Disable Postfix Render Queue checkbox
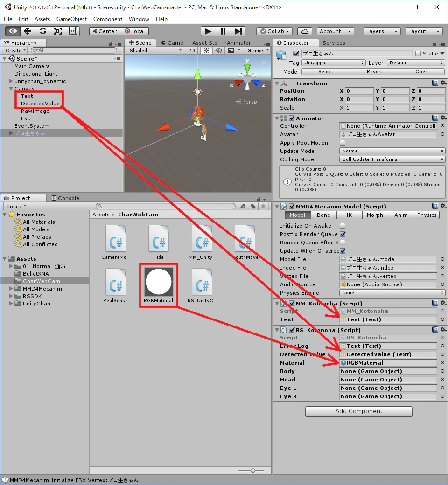448x485 pixels. click(343, 234)
